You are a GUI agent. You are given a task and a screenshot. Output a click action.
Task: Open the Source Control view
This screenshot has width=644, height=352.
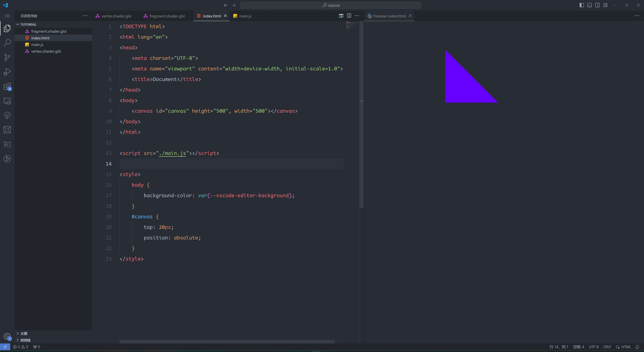(x=7, y=57)
